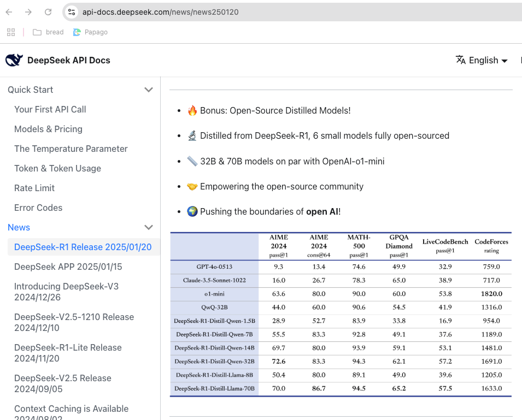The image size is (522, 420).
Task: Open the apps grid icon in bookmarks bar
Action: tap(11, 32)
